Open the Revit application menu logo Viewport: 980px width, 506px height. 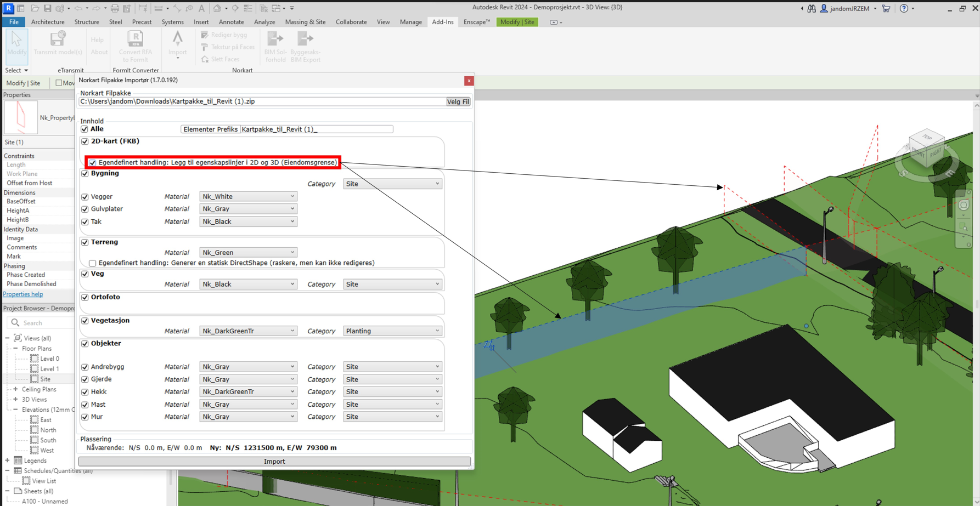click(8, 8)
